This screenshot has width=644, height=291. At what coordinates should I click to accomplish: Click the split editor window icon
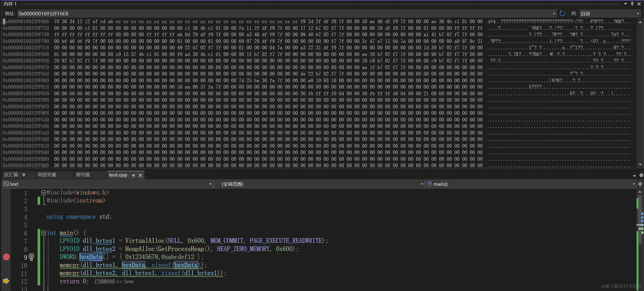click(640, 184)
